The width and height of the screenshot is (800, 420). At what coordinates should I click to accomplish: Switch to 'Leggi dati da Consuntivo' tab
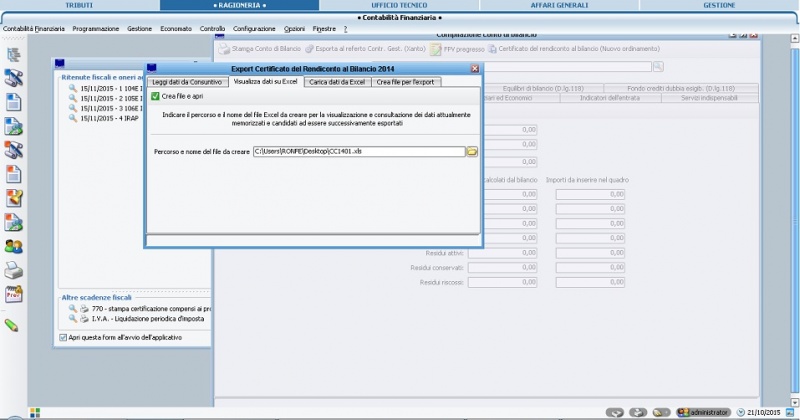[x=187, y=82]
